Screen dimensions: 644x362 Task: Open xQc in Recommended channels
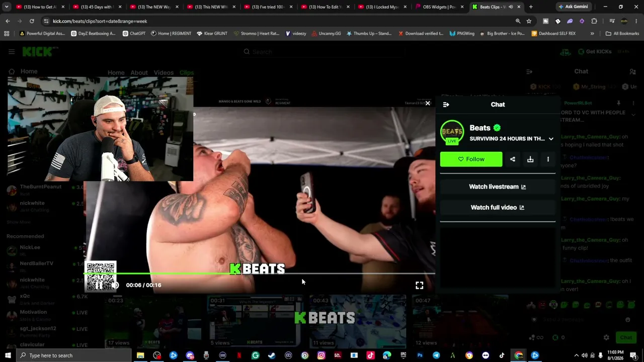point(45,299)
